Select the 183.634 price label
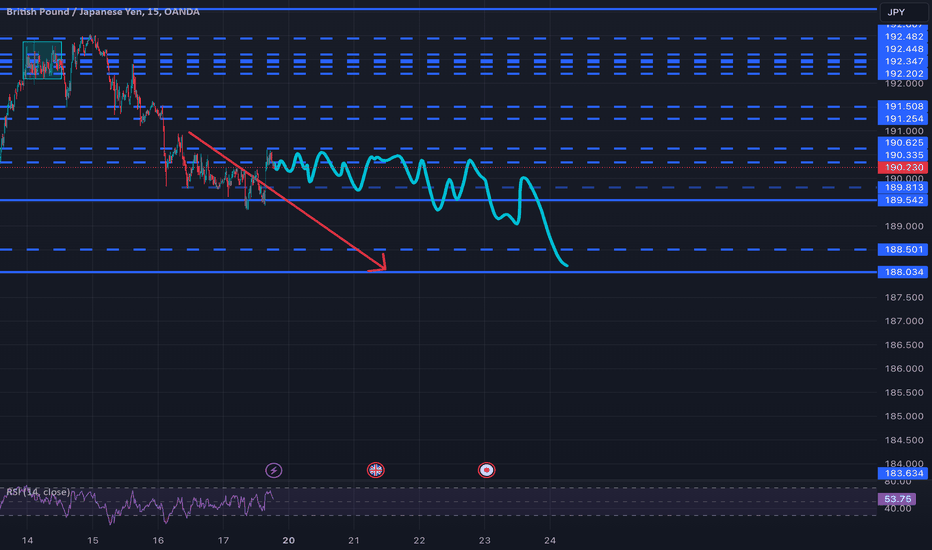 [903, 473]
